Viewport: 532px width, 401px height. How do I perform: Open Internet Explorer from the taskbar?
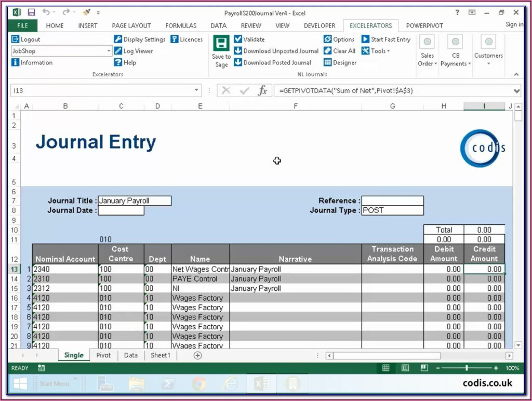pos(230,384)
